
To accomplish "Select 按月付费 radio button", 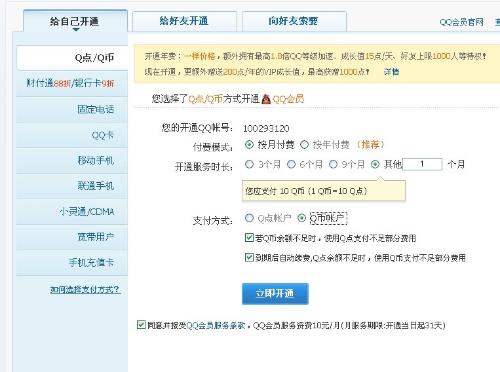I will click(x=249, y=145).
